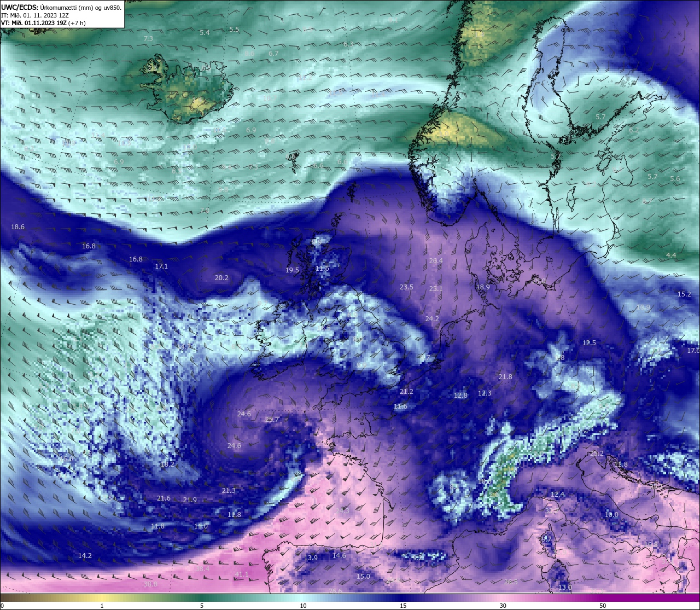Click the map value '25.7'

click(272, 420)
